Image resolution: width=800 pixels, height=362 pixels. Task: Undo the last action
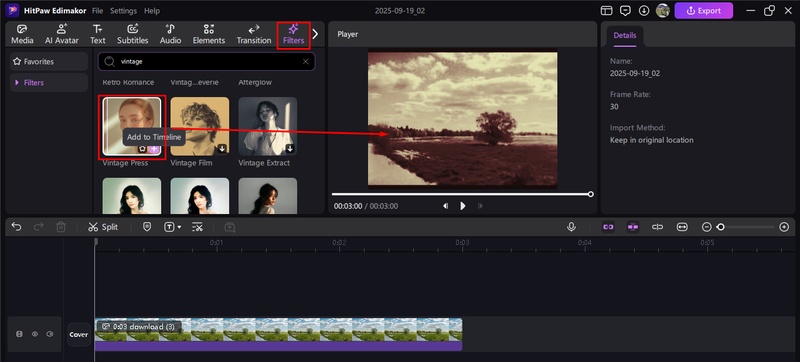click(17, 227)
